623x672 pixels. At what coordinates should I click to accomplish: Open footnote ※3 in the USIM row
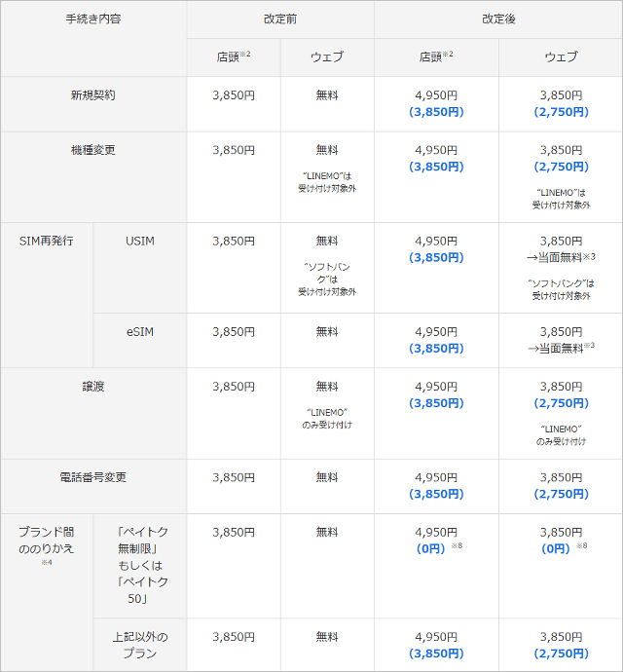pos(590,256)
